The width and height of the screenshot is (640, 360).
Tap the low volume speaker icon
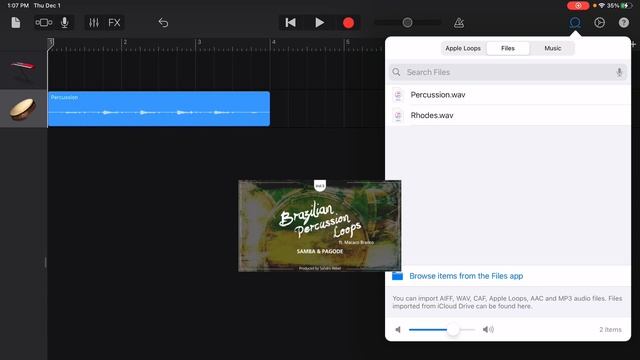point(398,329)
